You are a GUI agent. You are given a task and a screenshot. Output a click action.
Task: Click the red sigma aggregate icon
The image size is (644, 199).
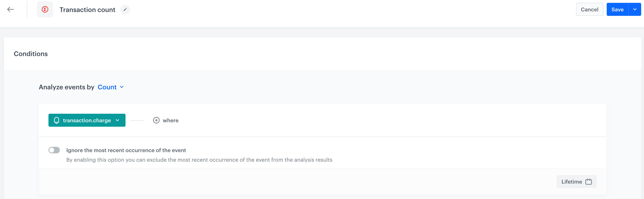[x=45, y=10]
